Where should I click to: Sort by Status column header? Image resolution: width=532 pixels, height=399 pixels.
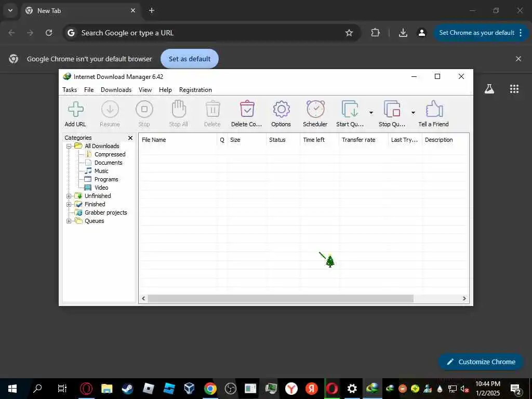tap(283, 140)
